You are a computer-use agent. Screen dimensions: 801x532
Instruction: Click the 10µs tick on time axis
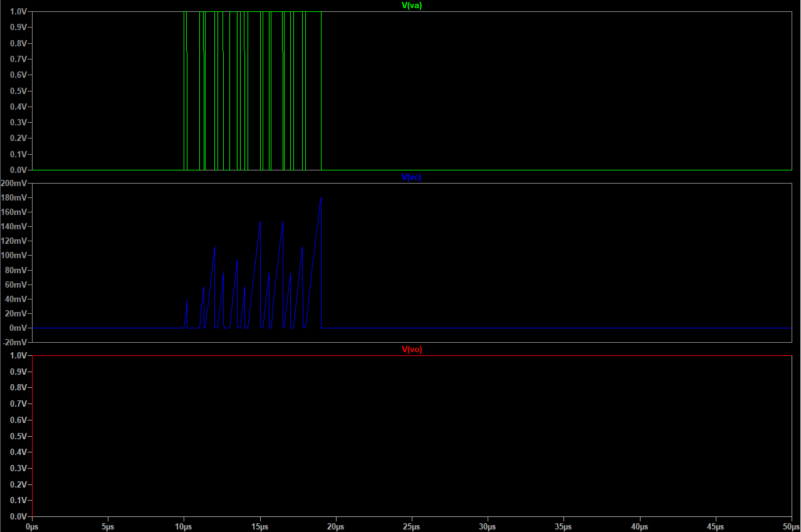[184, 526]
